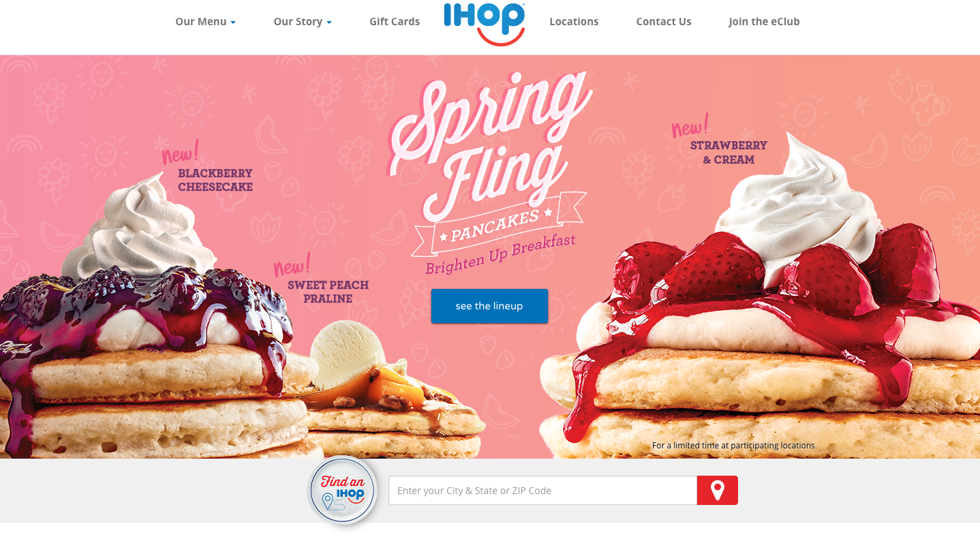Click the see the lineup button
The image size is (980, 537).
point(489,306)
